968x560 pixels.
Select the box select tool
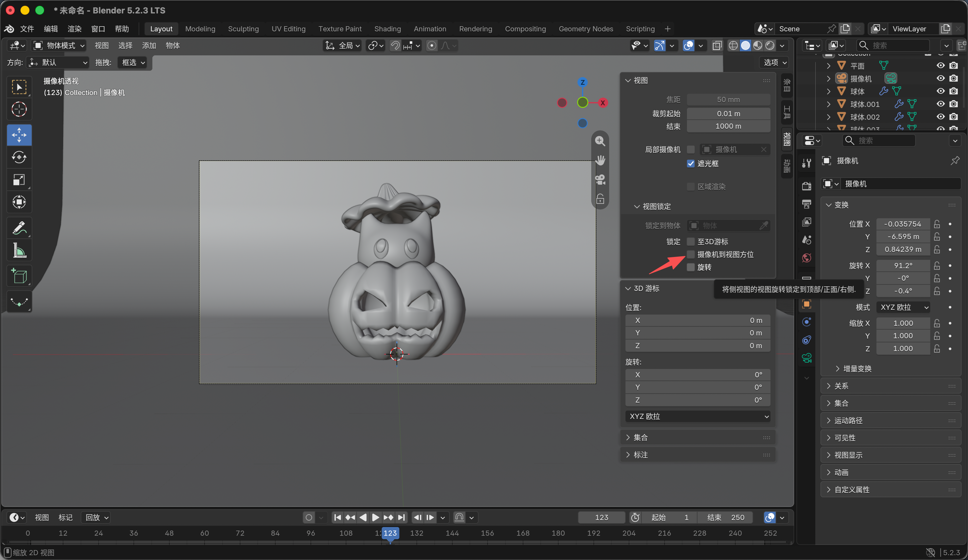click(x=19, y=87)
